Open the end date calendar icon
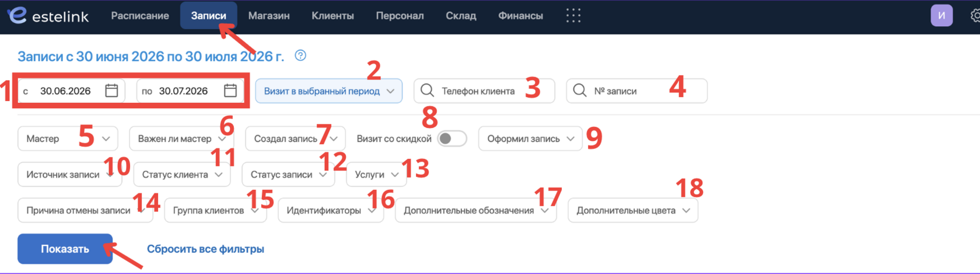 [230, 91]
